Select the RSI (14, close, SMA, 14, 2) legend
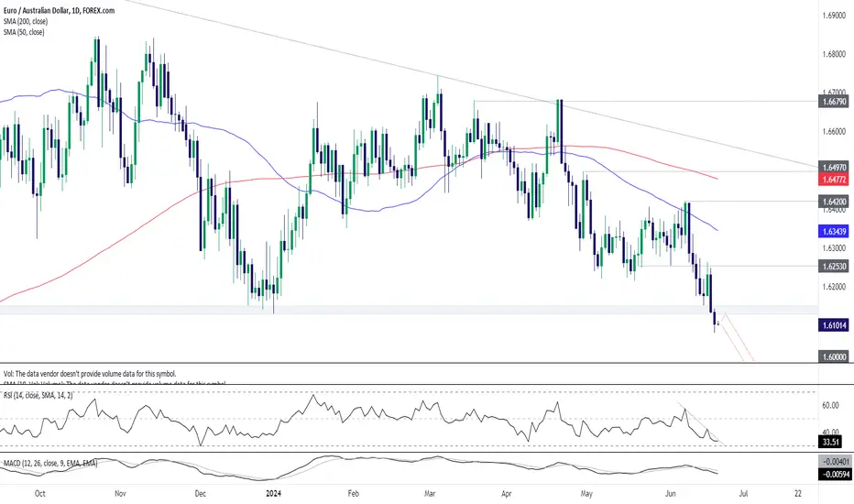 [38, 396]
